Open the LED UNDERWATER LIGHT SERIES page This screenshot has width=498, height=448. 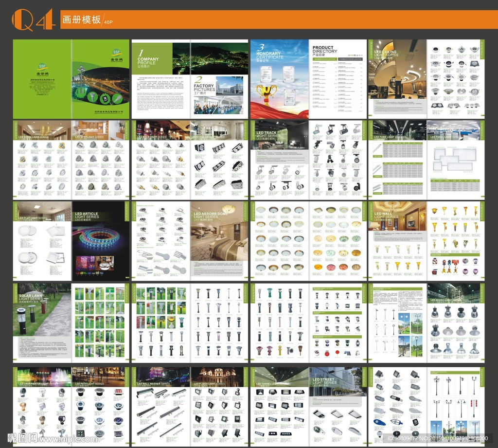click(42, 407)
